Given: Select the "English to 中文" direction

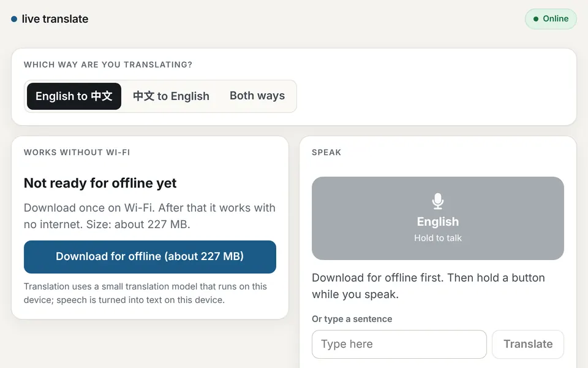Looking at the screenshot, I should (x=74, y=96).
